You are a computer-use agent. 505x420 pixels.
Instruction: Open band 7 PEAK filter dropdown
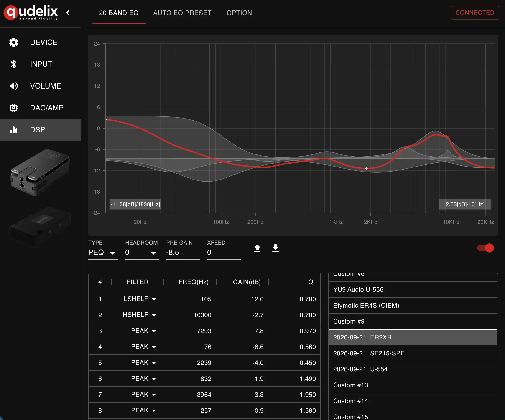click(144, 395)
